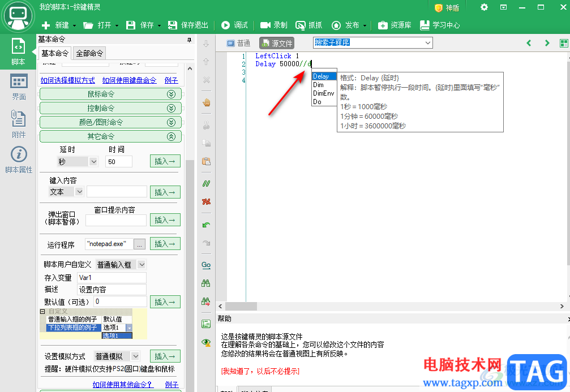Click the red uncomment slashes icon
The width and height of the screenshot is (570, 392).
coord(206,201)
